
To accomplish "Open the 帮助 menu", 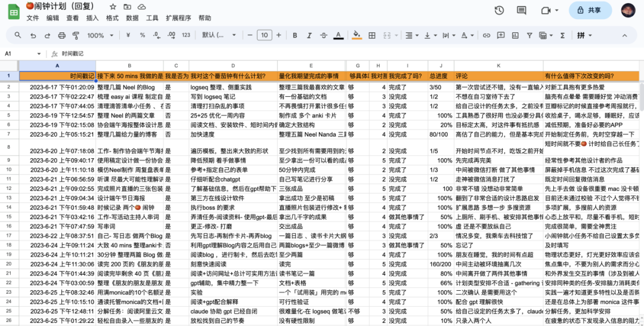I will point(205,18).
